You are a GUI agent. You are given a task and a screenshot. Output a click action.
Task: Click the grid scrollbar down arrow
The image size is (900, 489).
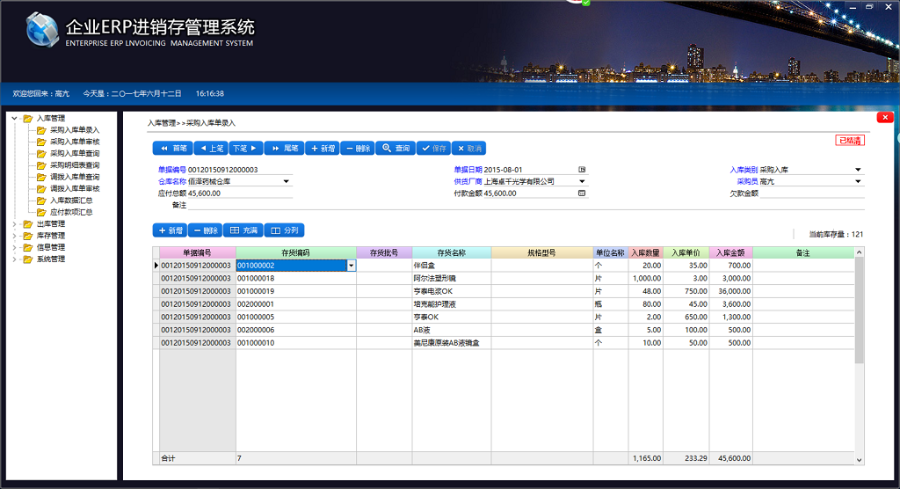pos(859,460)
